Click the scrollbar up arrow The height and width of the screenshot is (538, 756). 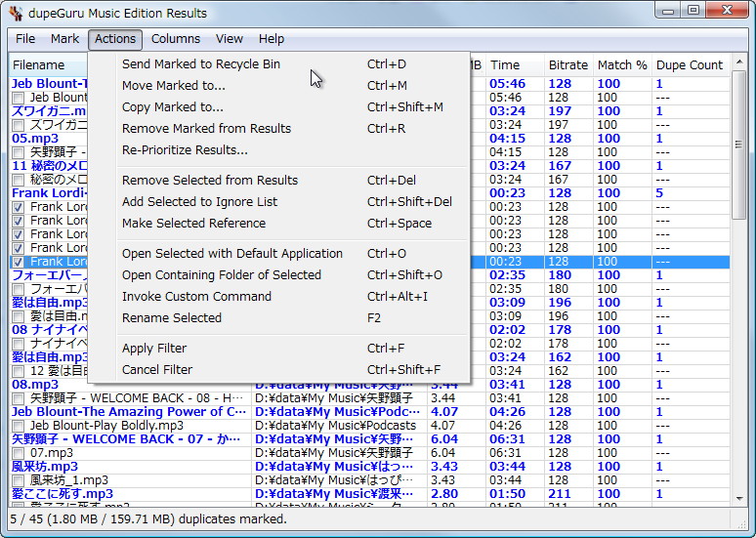(738, 62)
